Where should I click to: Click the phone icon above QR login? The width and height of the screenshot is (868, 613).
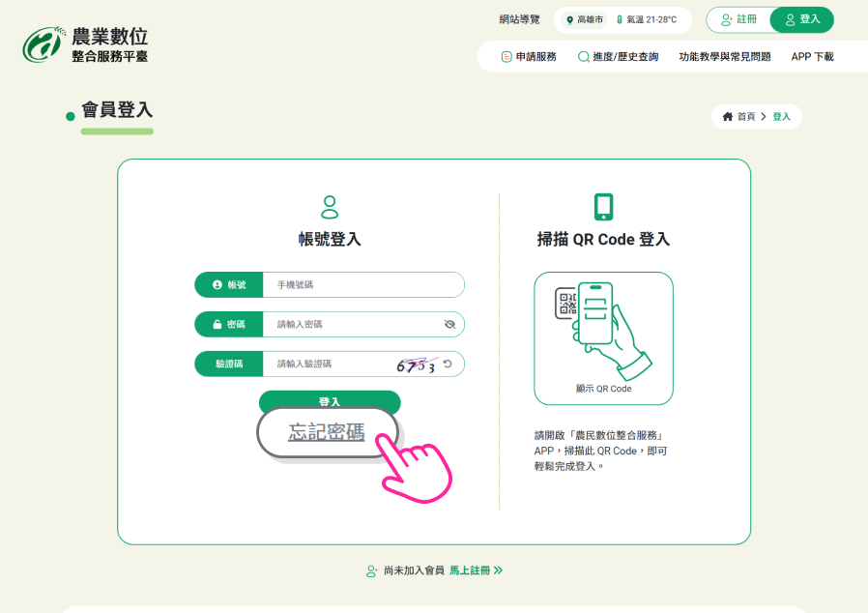[603, 207]
